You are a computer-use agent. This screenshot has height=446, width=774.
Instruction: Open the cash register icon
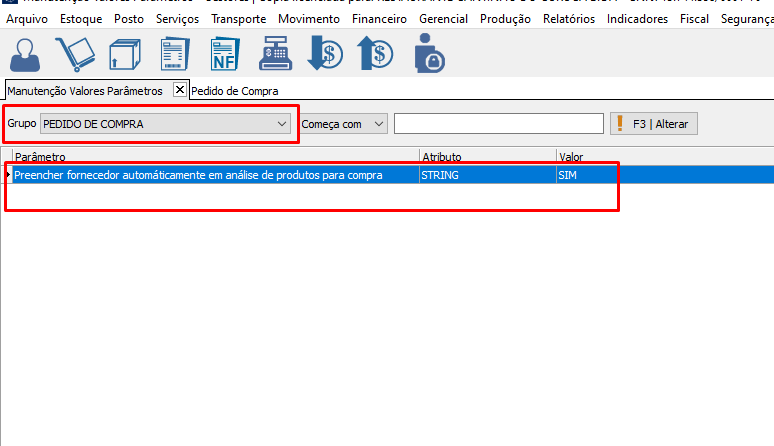pos(275,54)
